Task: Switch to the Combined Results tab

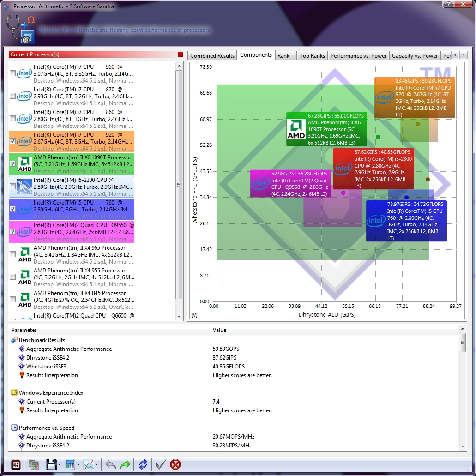Action: [x=212, y=56]
